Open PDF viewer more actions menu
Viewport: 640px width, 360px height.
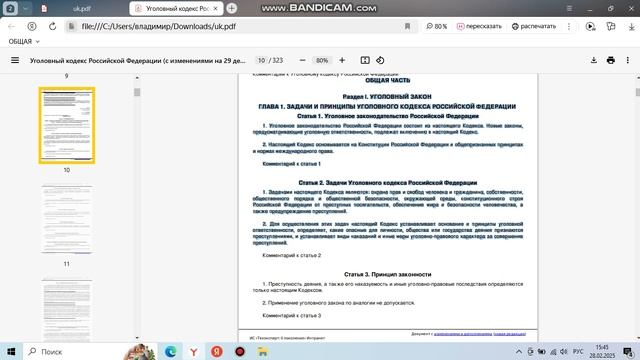[x=627, y=60]
